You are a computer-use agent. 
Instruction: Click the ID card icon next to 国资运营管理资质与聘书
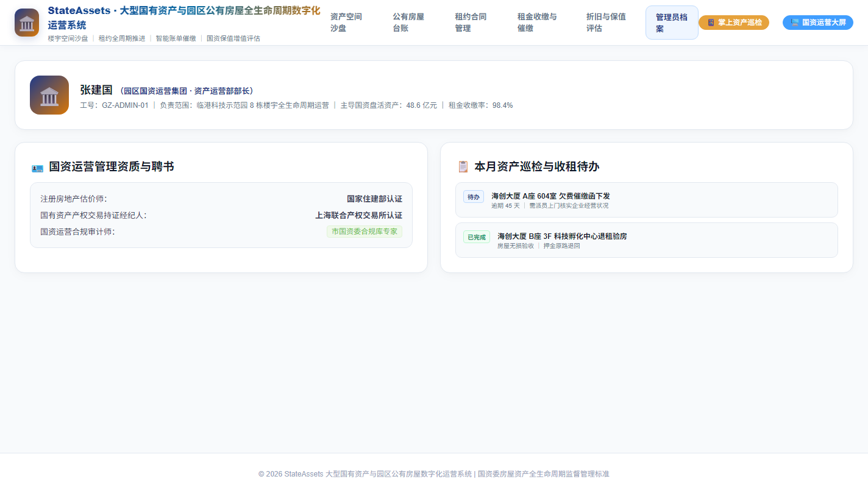click(37, 168)
